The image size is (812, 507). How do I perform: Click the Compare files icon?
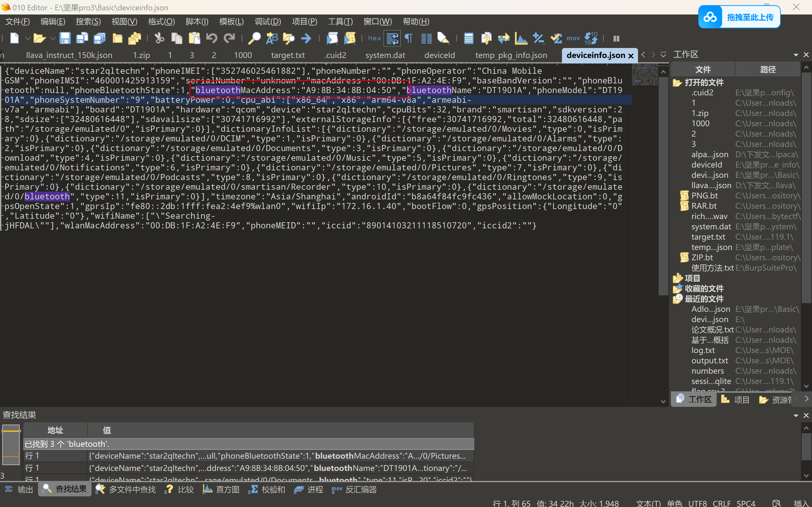pos(486,38)
